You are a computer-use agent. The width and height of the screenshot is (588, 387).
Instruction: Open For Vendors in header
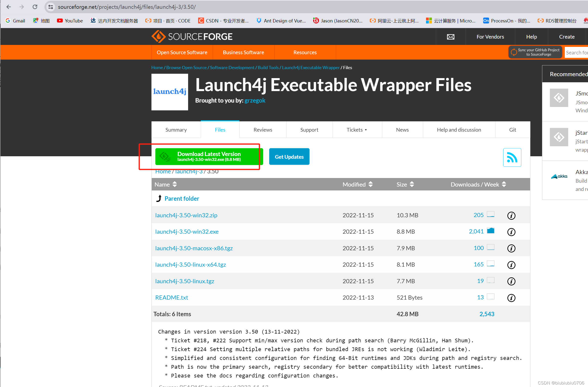490,37
